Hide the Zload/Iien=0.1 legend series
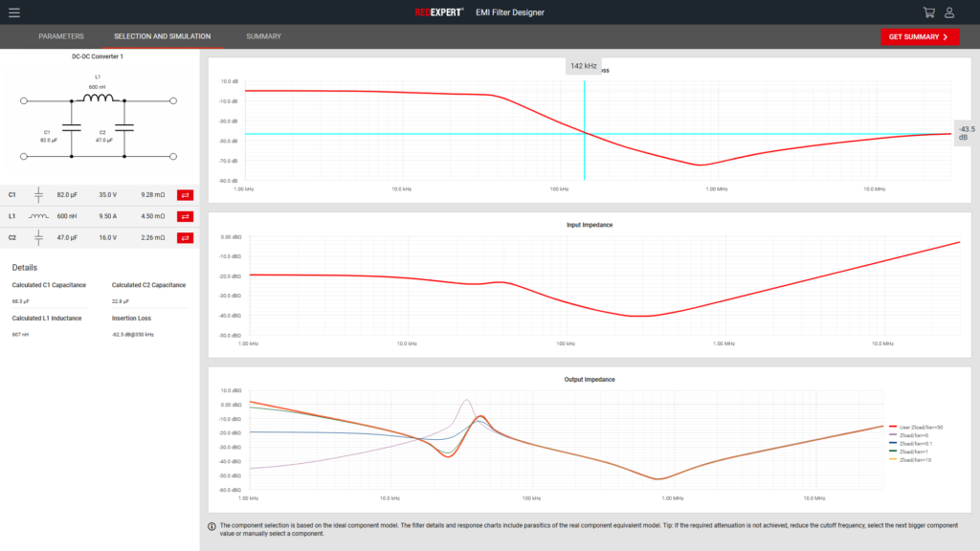Screen dimensions: 980x551 coord(916,443)
